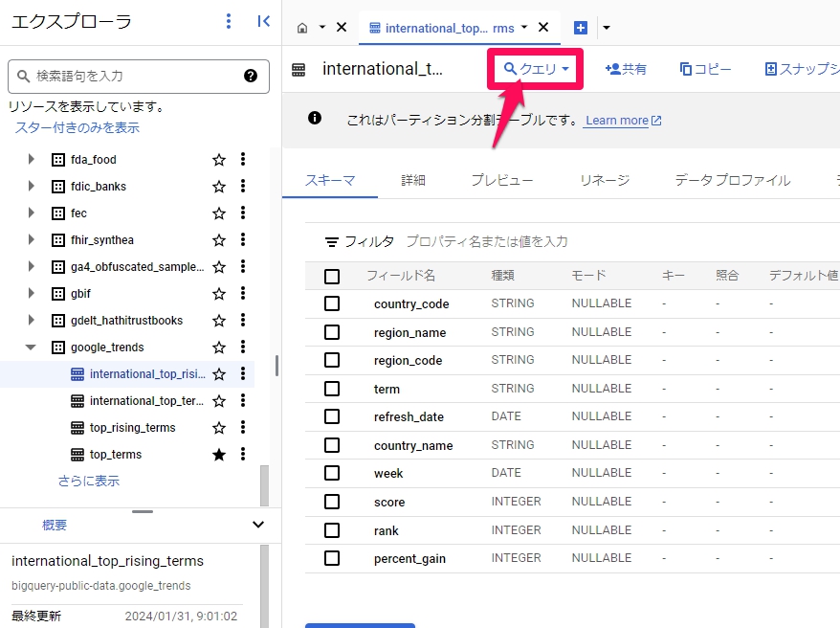Image resolution: width=840 pixels, height=628 pixels.
Task: Open dropdown next to new tab plus
Action: tap(607, 28)
